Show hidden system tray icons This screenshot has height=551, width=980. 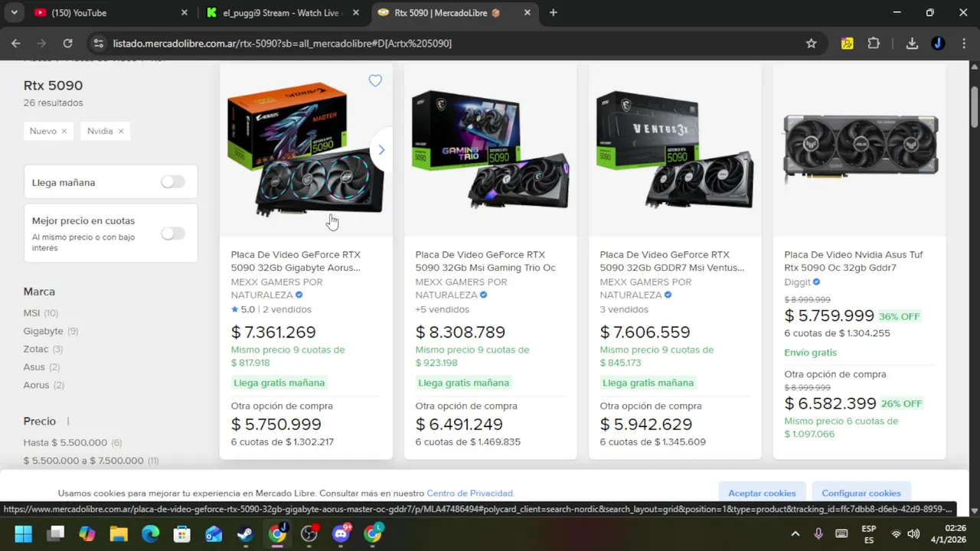click(795, 533)
